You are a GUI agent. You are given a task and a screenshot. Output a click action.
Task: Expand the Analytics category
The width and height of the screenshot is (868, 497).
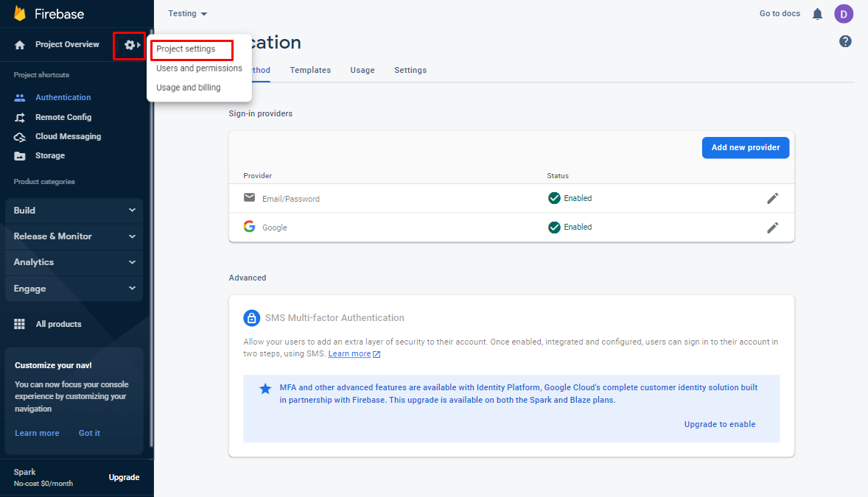[74, 262]
